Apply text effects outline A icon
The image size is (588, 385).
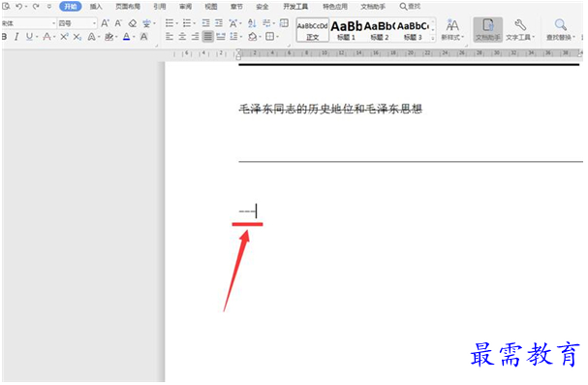91,37
